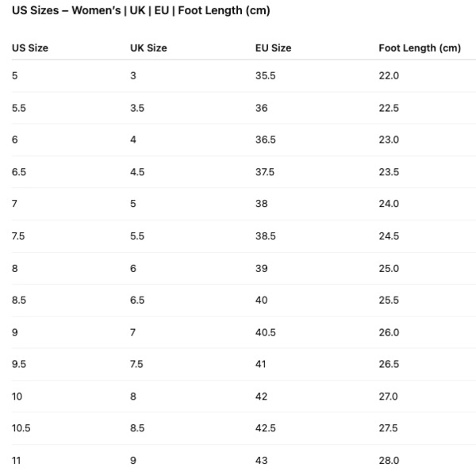476x475 pixels.
Task: Click UK size 5.5 cell
Action: 137,236
